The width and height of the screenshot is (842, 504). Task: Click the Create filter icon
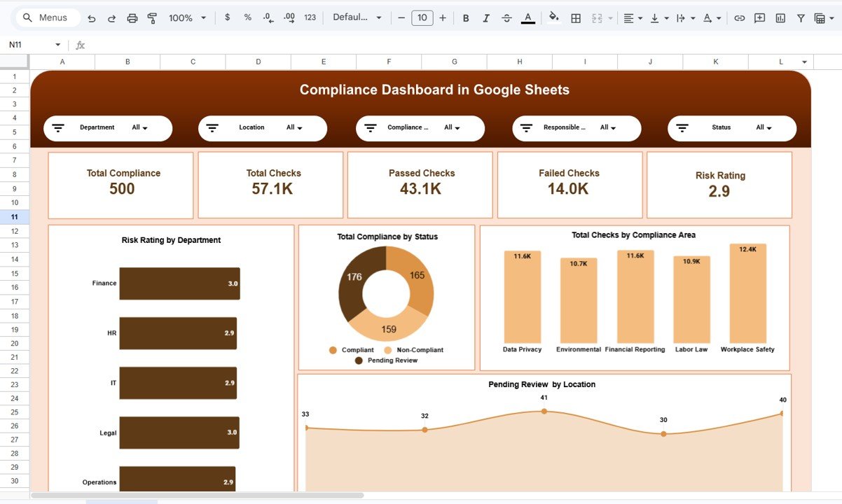point(800,17)
